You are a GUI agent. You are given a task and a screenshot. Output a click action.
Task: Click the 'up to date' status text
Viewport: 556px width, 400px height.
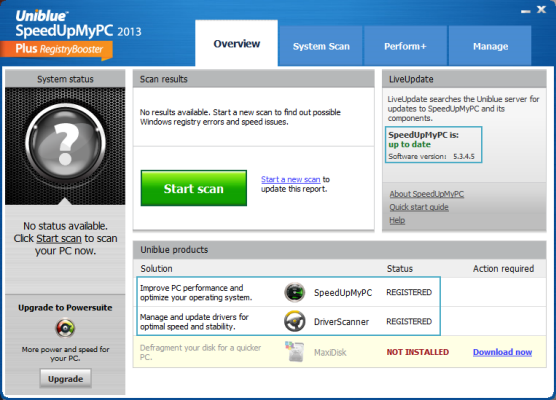click(409, 144)
